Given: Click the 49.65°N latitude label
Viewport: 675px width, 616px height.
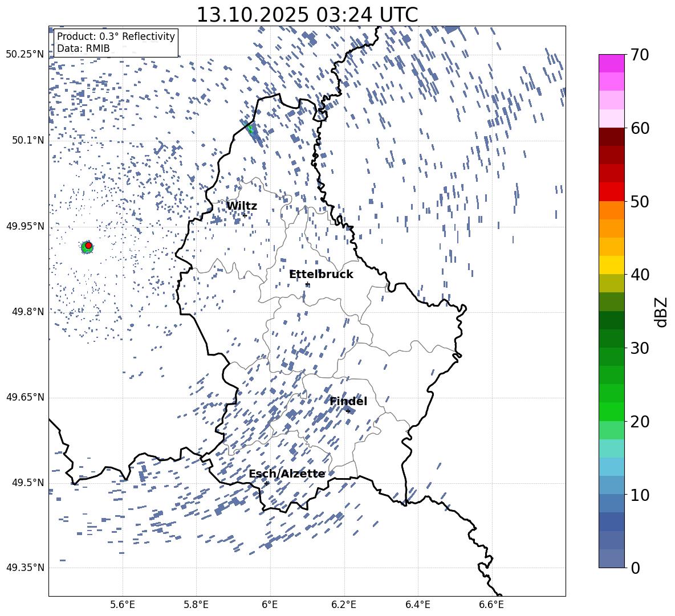Looking at the screenshot, I should [x=25, y=397].
